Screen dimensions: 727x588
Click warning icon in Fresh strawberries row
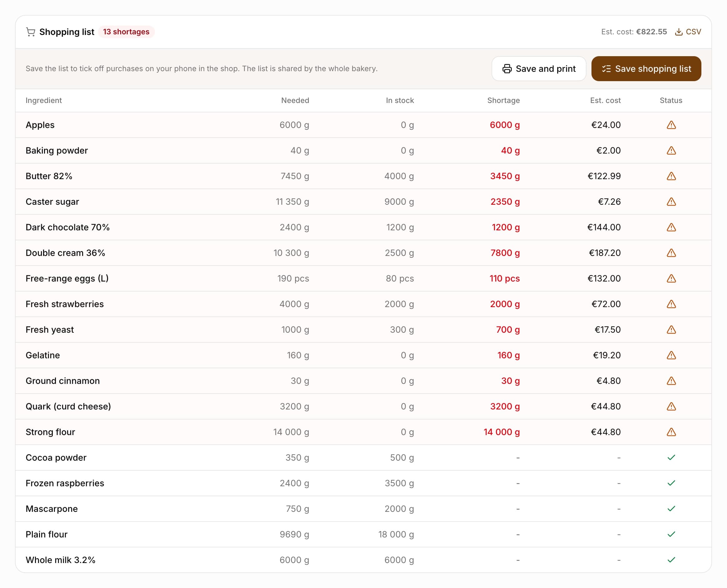pyautogui.click(x=671, y=304)
